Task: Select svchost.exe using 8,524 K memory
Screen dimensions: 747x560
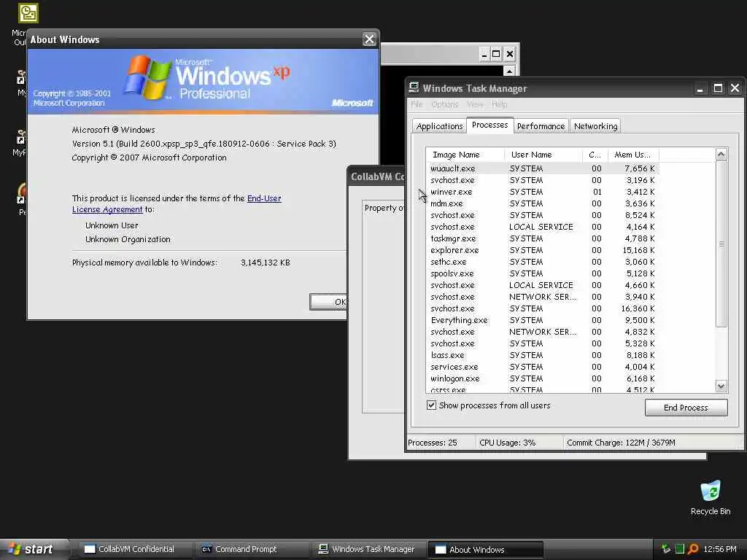Action: coord(543,215)
